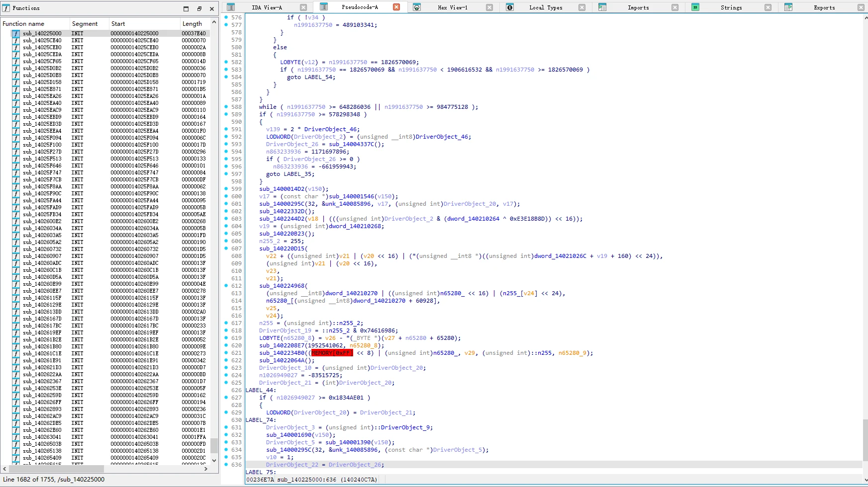
Task: Sort functions by Segment column
Action: click(90, 23)
